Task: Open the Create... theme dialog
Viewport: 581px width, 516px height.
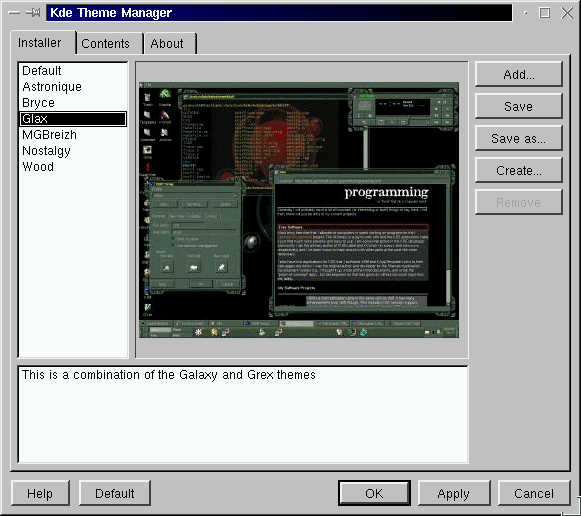Action: tap(519, 170)
